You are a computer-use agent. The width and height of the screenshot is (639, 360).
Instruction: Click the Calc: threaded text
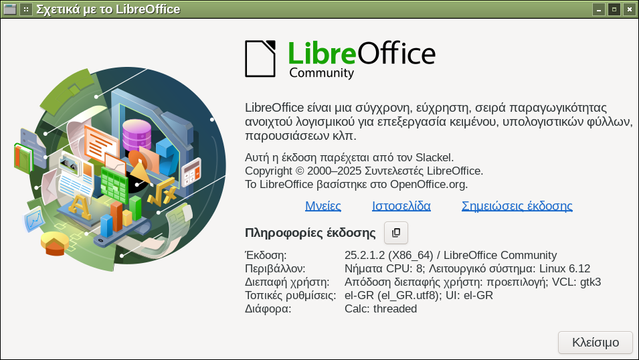coord(381,309)
